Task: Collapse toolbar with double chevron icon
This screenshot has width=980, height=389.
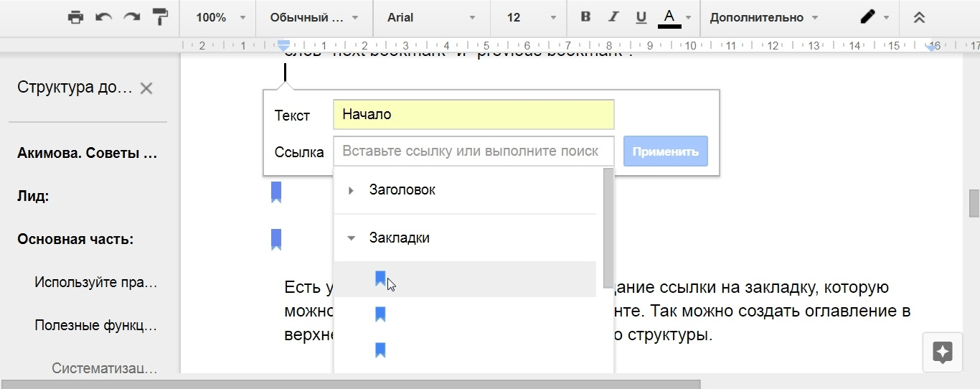Action: [919, 18]
